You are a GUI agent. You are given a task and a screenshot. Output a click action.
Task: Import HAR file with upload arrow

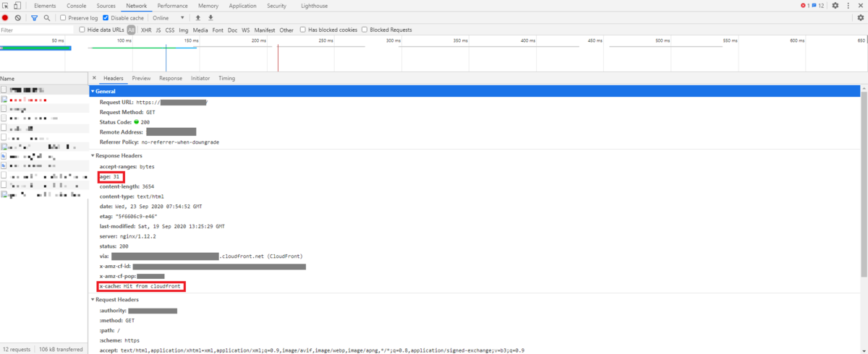coord(198,17)
